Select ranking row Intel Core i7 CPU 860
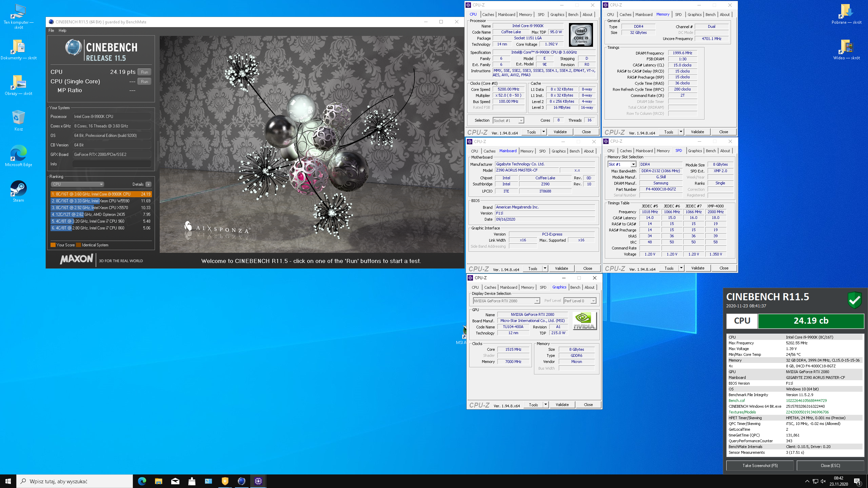Screen dimensions: 868x488 tap(101, 228)
